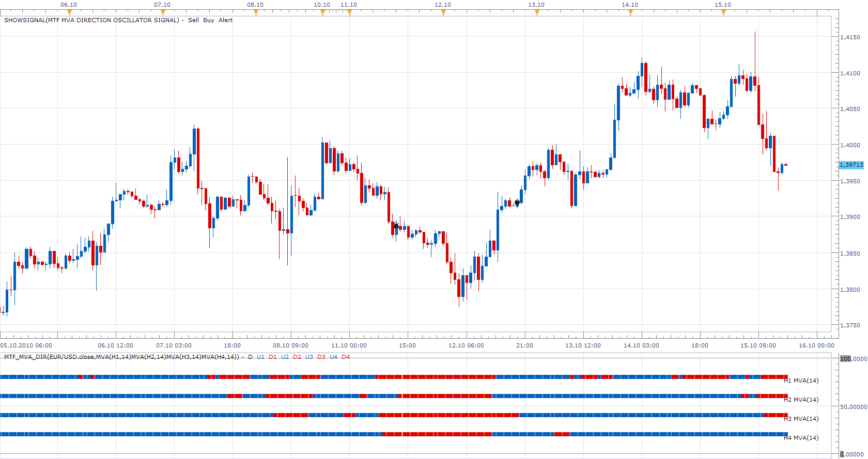Image resolution: width=868 pixels, height=459 pixels.
Task: Click the red D3 legend label
Action: click(x=321, y=357)
